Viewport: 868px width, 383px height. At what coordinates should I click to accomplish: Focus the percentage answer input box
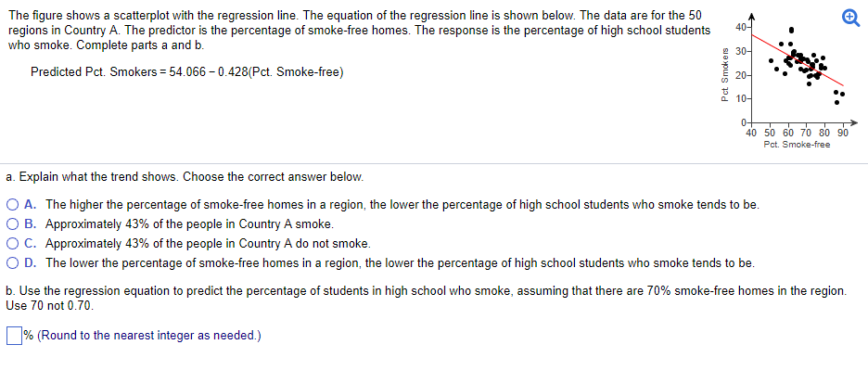14,335
